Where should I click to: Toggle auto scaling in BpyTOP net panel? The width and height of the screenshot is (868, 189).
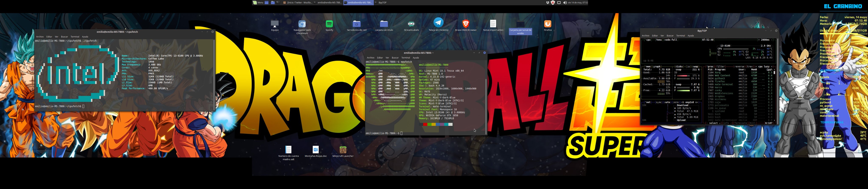tap(667, 102)
